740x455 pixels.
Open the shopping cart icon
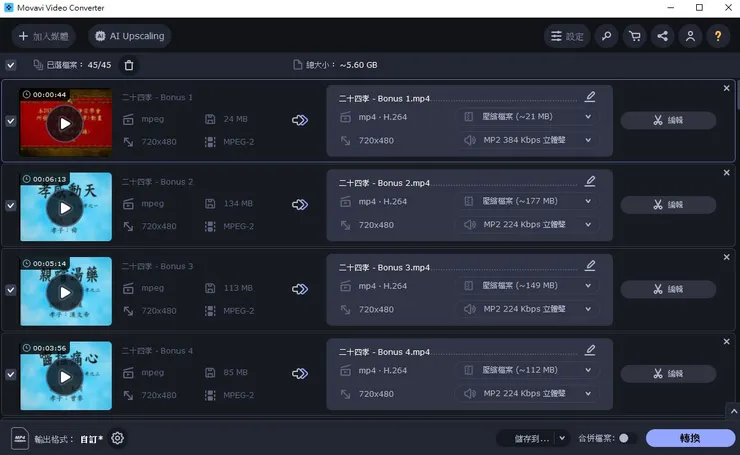pyautogui.click(x=634, y=36)
